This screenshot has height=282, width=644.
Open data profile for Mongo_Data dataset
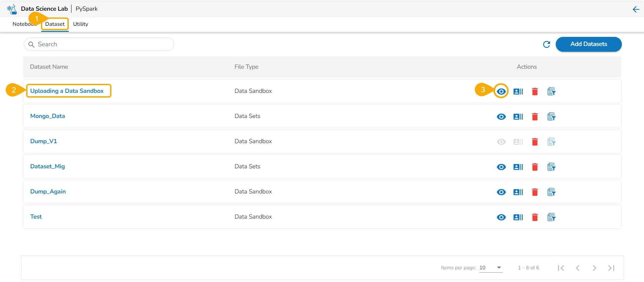[518, 117]
